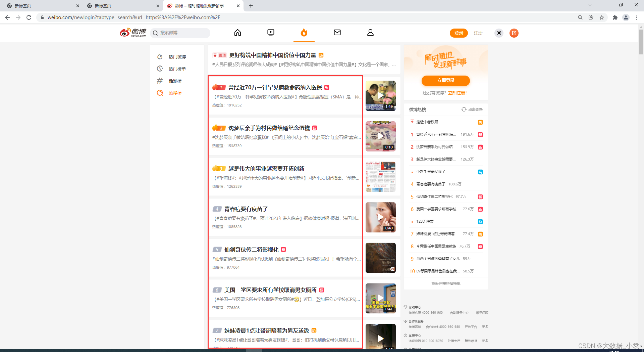This screenshot has height=352, width=644.
Task: Select 热门榜单 in the left sidebar
Action: point(177,69)
